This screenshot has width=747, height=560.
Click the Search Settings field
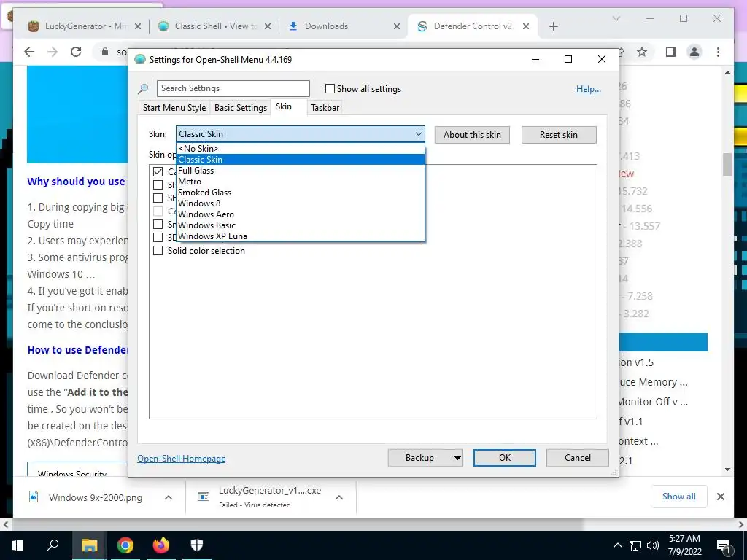click(x=233, y=88)
